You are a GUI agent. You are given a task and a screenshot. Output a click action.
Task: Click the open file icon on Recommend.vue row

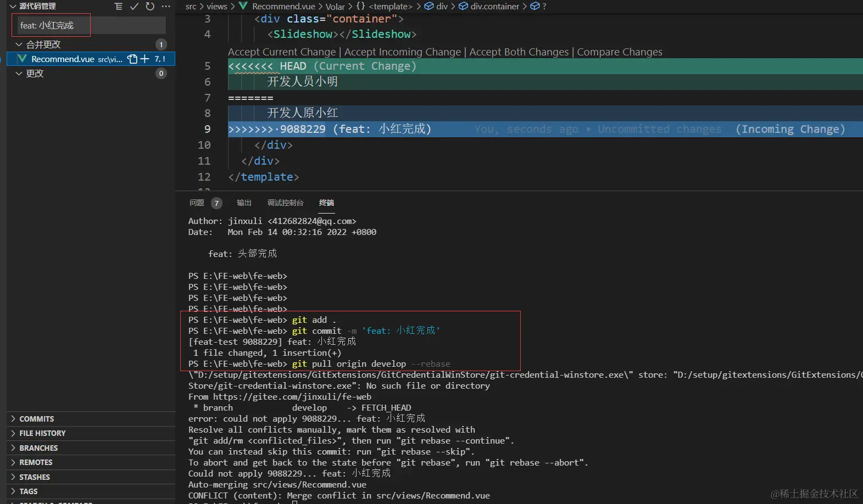click(132, 59)
